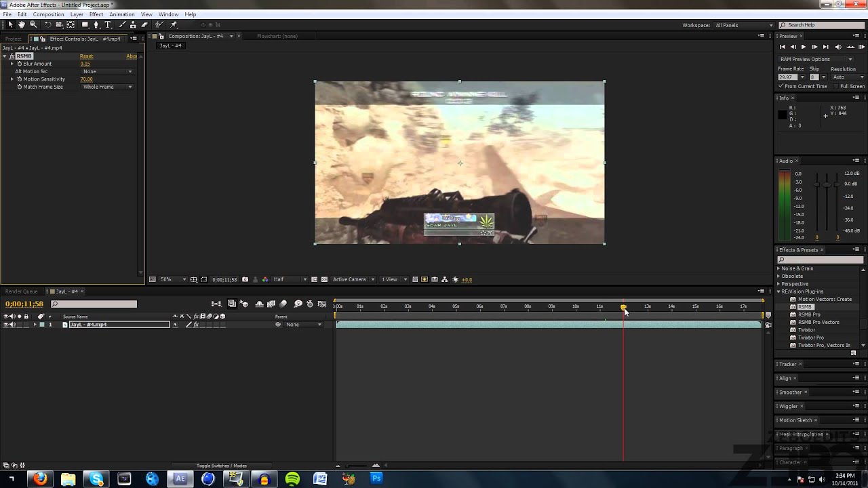Select the Pen tool

pyautogui.click(x=96, y=24)
